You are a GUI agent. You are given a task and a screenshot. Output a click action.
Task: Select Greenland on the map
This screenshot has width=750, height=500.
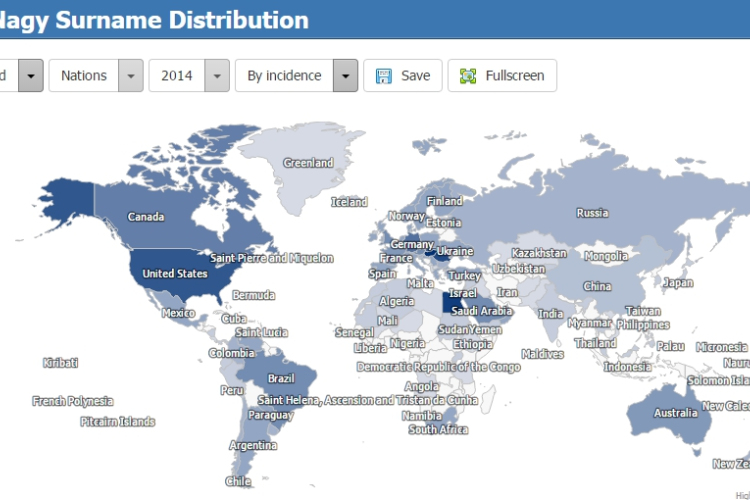pyautogui.click(x=307, y=163)
